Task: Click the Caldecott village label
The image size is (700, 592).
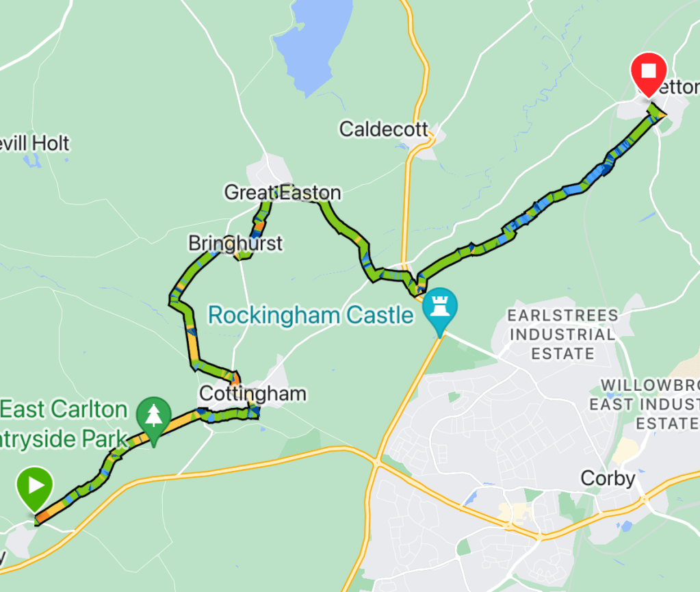Action: pyautogui.click(x=383, y=129)
